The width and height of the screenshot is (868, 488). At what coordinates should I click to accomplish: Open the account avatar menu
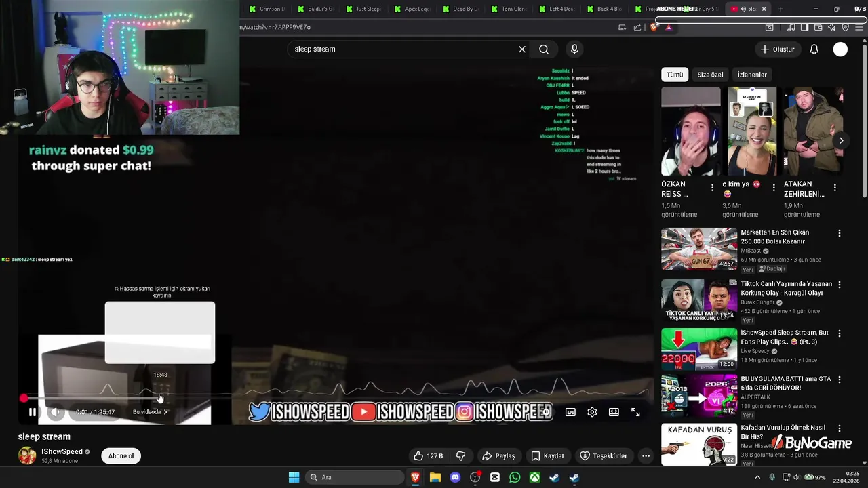(x=840, y=49)
